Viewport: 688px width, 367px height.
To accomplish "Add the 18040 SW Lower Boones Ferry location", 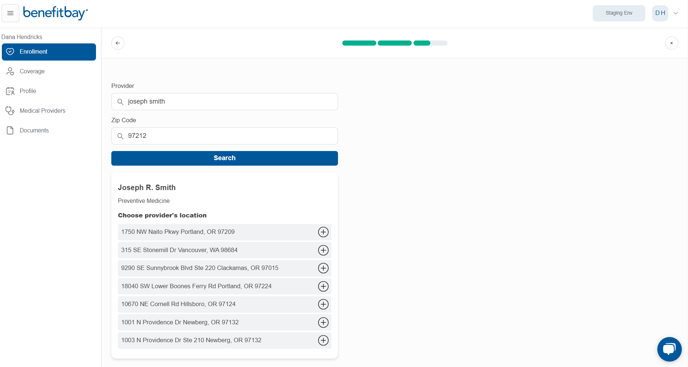I will click(x=323, y=286).
